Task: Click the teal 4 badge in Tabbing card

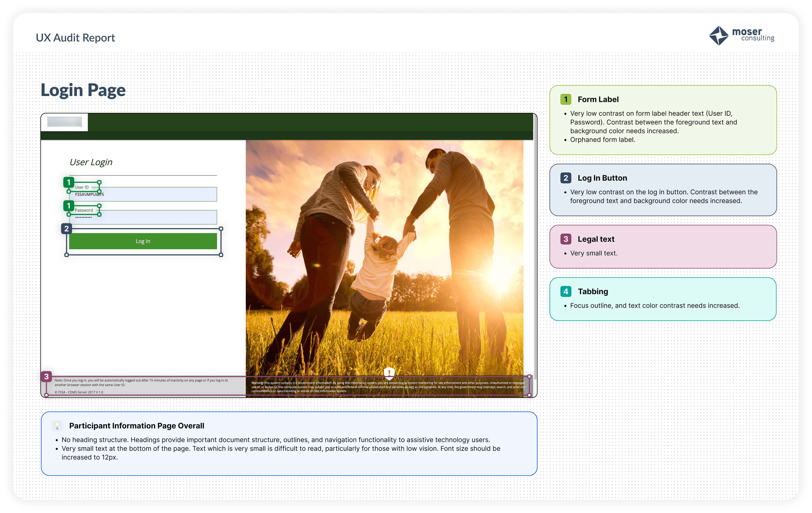Action: pyautogui.click(x=566, y=291)
